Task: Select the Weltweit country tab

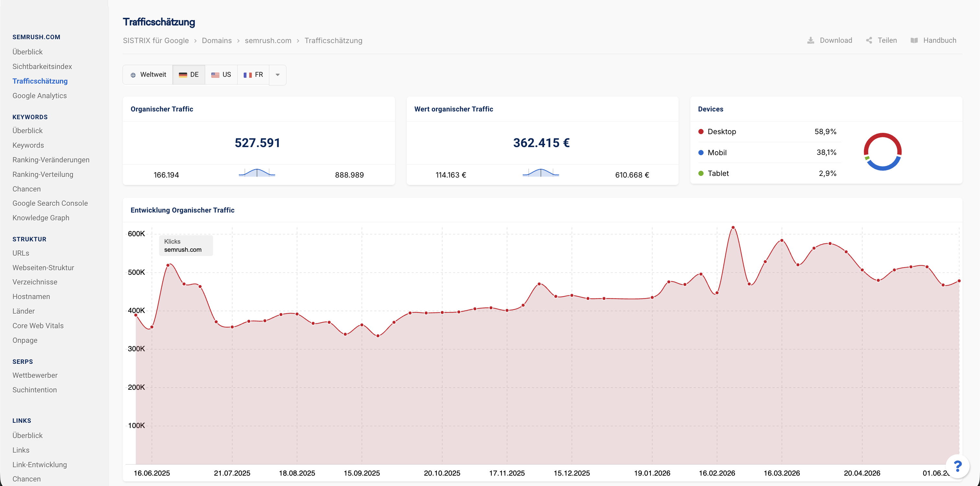Action: (x=148, y=75)
